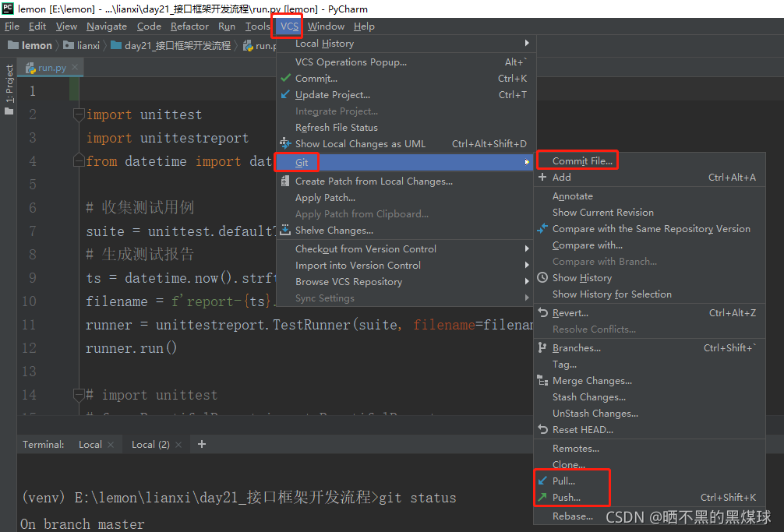The image size is (784, 532).
Task: Click the Revert arrow icon
Action: (542, 312)
